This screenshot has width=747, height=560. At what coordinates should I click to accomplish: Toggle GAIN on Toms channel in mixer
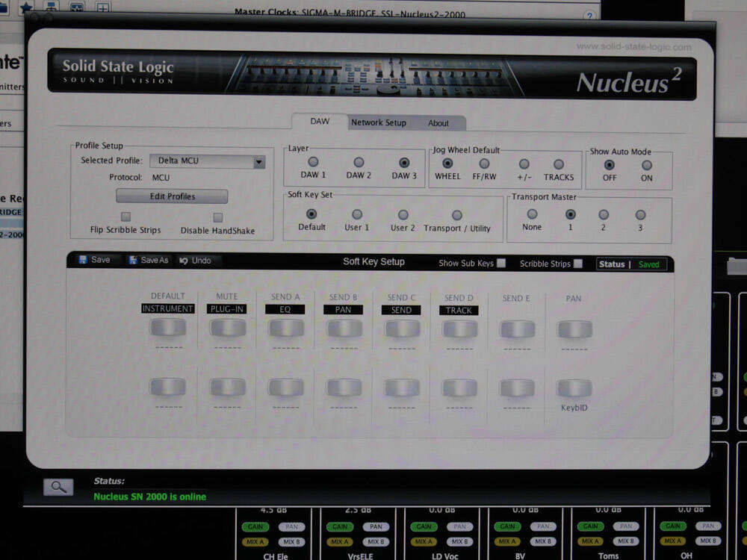point(590,526)
